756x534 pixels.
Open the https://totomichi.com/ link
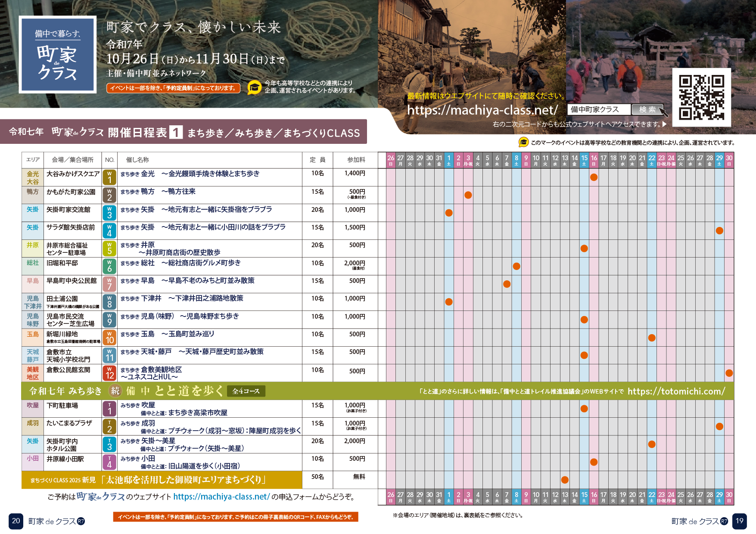[676, 391]
